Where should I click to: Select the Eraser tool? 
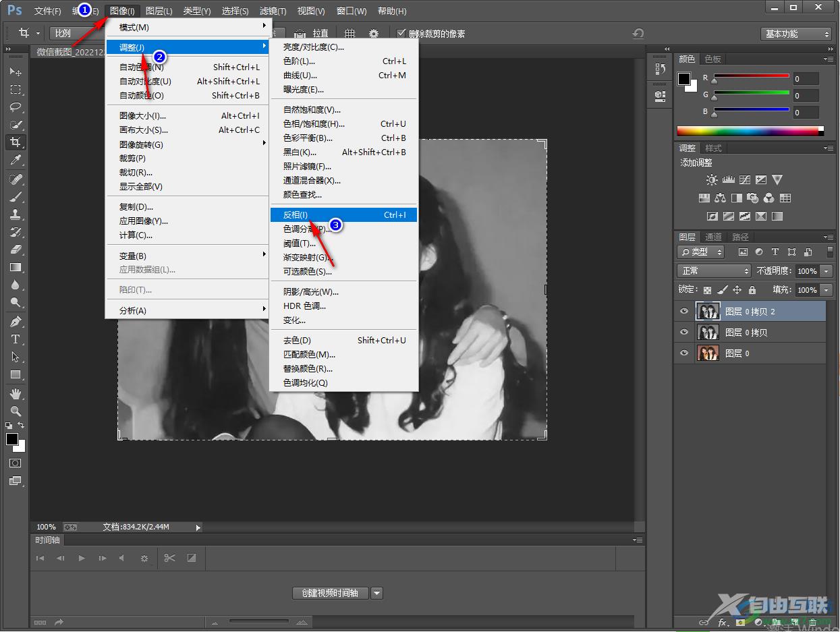tap(16, 249)
